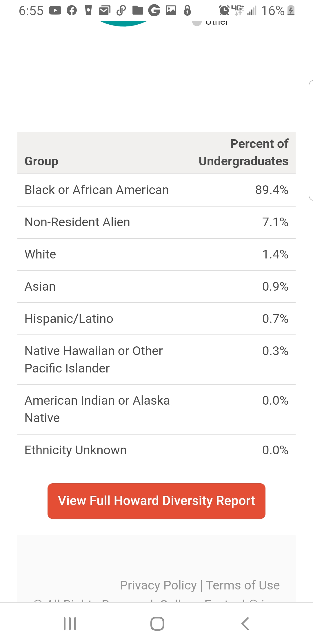The height and width of the screenshot is (644, 313).
Task: Tap the Facebook notification icon
Action: click(x=72, y=11)
